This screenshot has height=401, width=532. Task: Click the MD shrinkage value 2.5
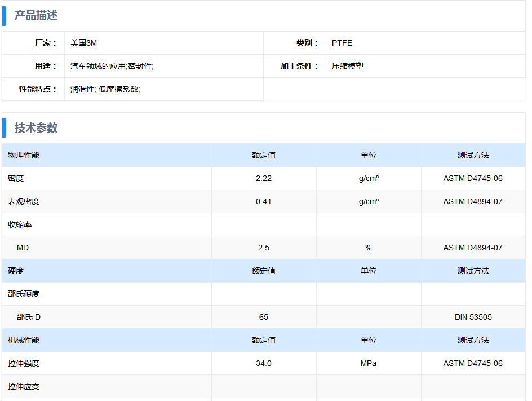(x=264, y=248)
